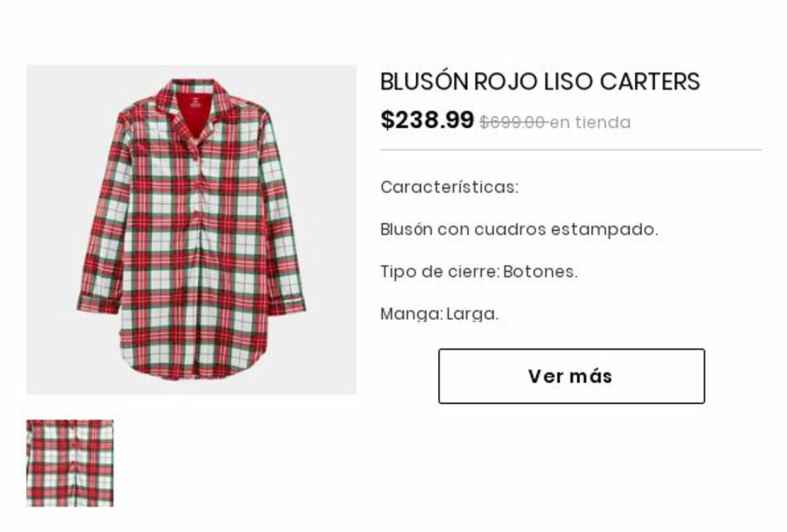The height and width of the screenshot is (532, 787).
Task: Click the crossed-out price $699.00
Action: [x=512, y=122]
